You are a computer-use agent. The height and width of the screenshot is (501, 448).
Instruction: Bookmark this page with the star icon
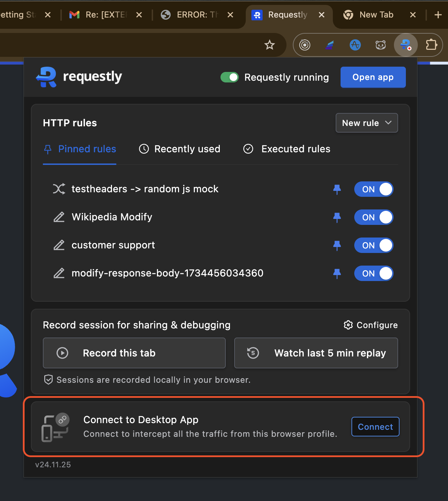[269, 45]
